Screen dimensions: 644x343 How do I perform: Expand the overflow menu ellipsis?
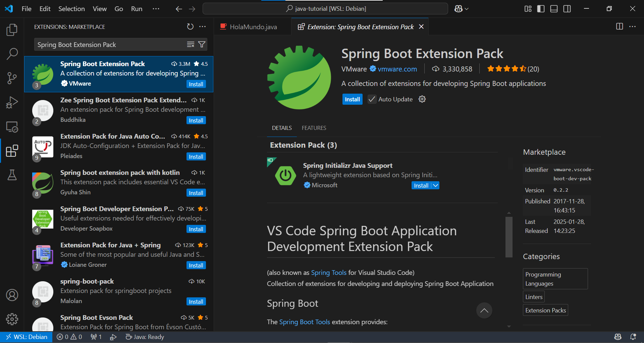[x=156, y=9]
